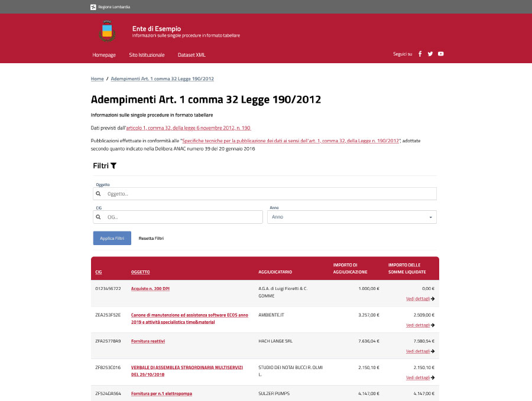Open Sito Istituzionale menu item
This screenshot has height=401, width=532.
[147, 55]
